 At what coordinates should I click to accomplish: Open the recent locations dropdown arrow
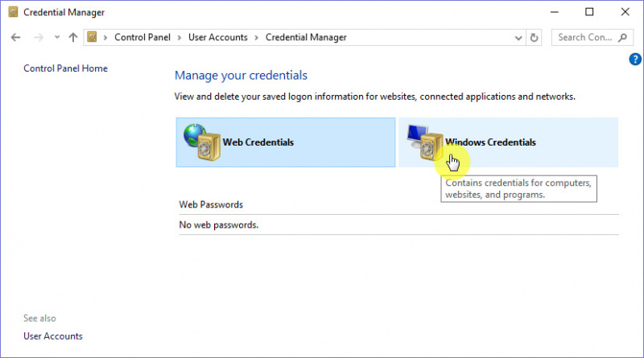(57, 37)
